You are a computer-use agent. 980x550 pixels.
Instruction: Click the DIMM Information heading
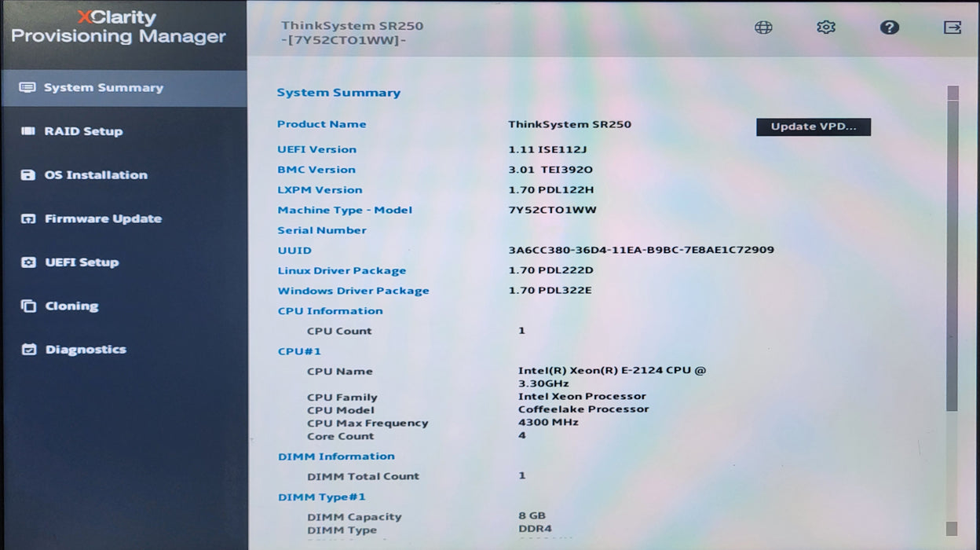[336, 456]
